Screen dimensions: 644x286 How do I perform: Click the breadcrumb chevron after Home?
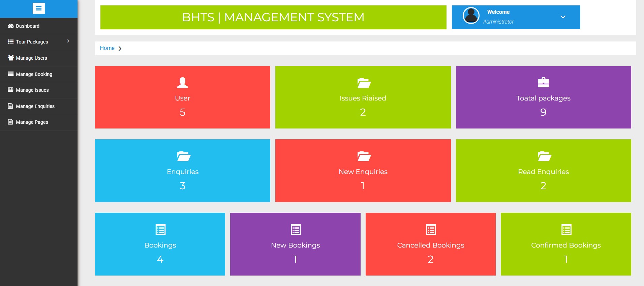click(x=120, y=49)
